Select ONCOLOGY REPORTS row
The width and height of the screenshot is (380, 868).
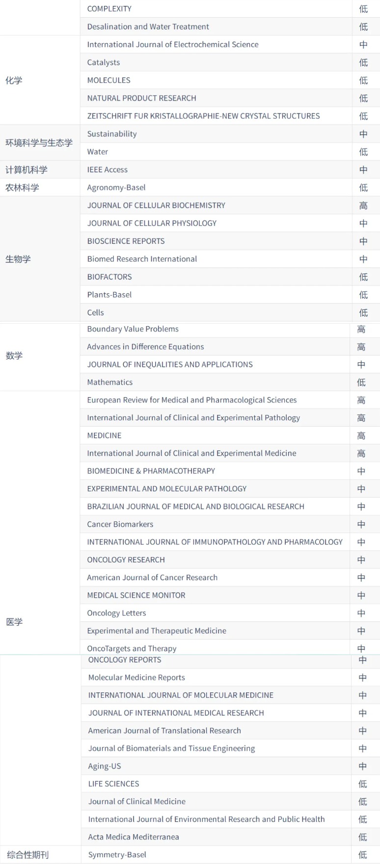[x=231, y=660]
